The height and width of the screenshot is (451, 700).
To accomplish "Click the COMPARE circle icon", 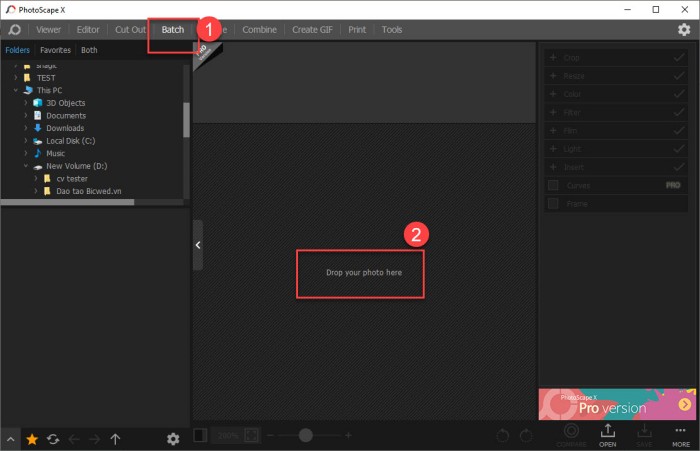I will (x=571, y=430).
